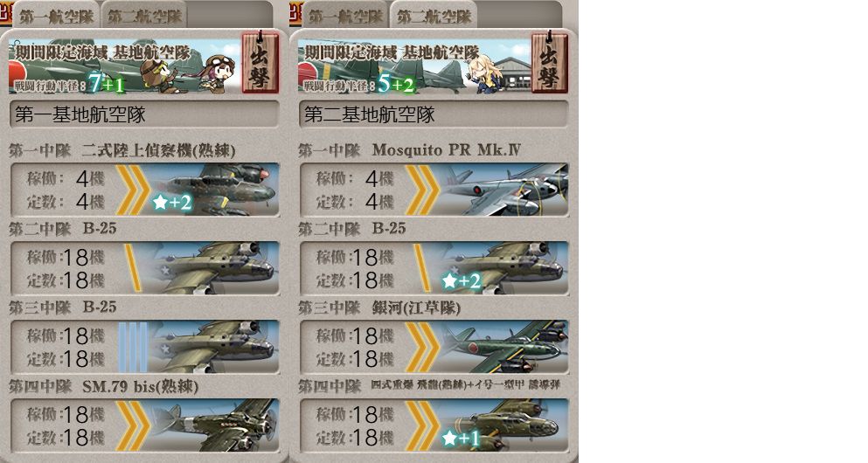The height and width of the screenshot is (463, 868).
Task: Select the SM.79 bis(熟練) aircraft image
Action: click(216, 425)
